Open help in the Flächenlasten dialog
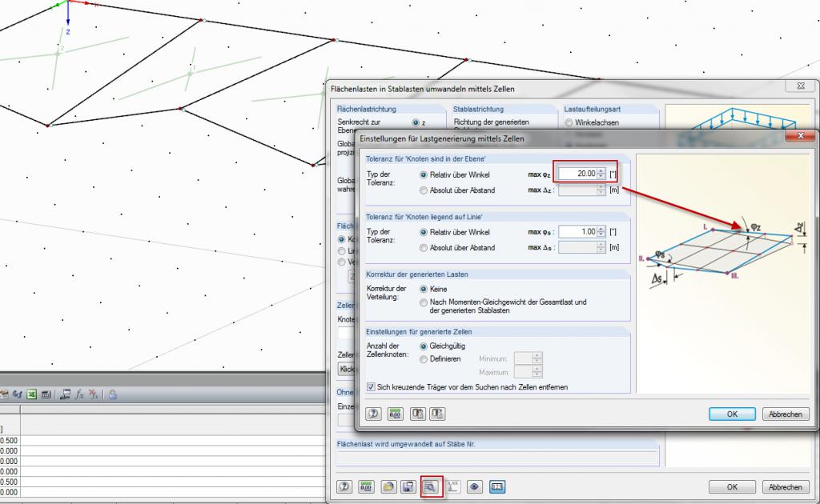This screenshot has width=820, height=504. pos(344,486)
